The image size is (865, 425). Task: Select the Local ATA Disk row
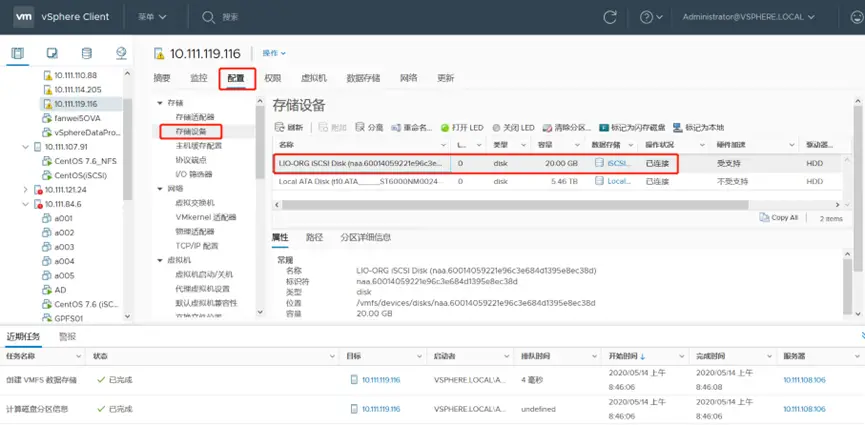tap(557, 181)
